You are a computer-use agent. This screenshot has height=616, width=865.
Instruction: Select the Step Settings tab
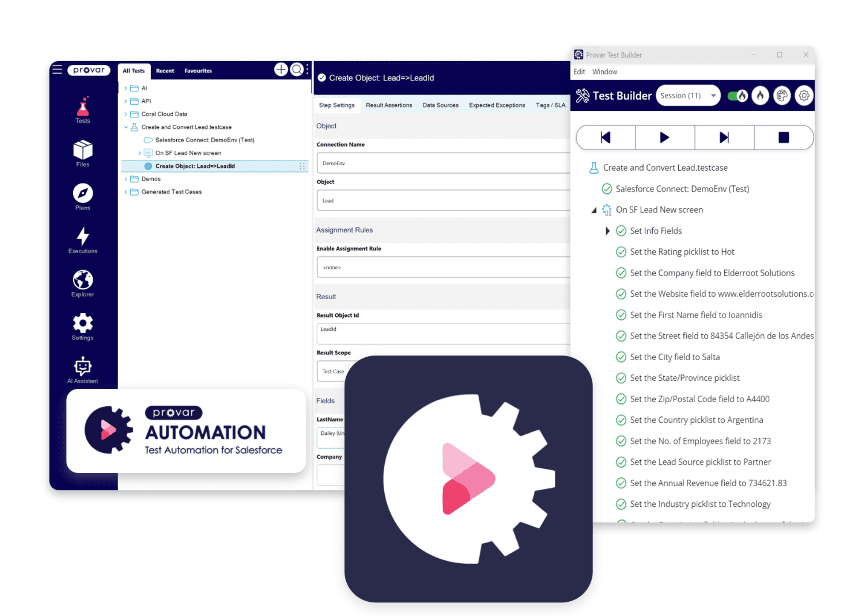(x=337, y=105)
